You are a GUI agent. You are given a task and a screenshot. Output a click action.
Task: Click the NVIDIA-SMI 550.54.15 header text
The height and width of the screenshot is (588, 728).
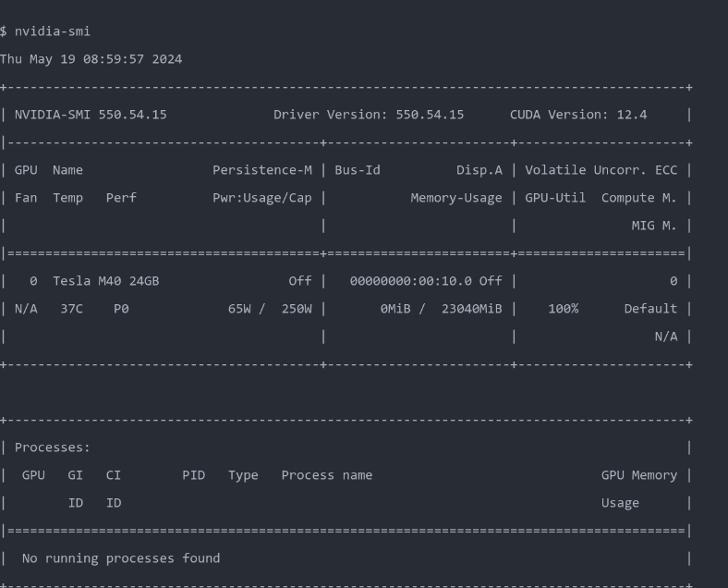tap(91, 115)
